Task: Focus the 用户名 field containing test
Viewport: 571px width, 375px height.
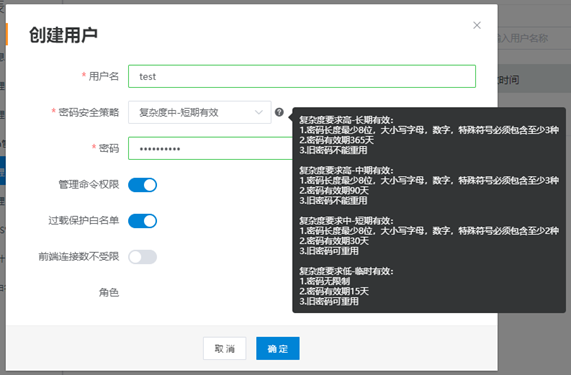Action: (x=302, y=76)
